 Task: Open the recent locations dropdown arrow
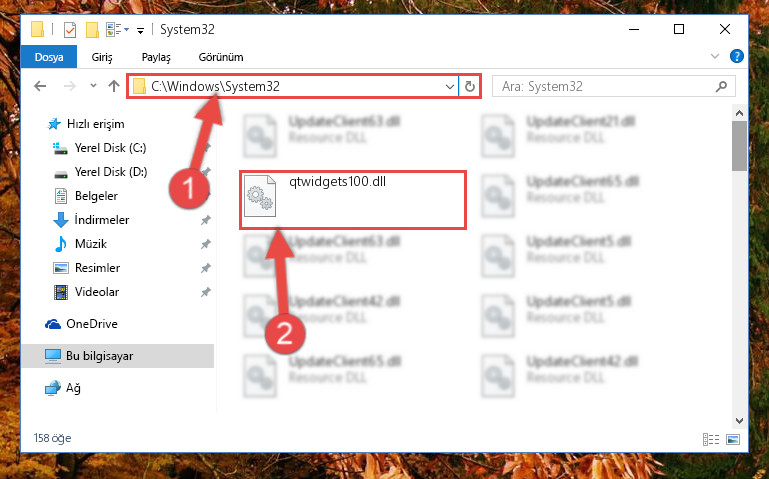(93, 86)
